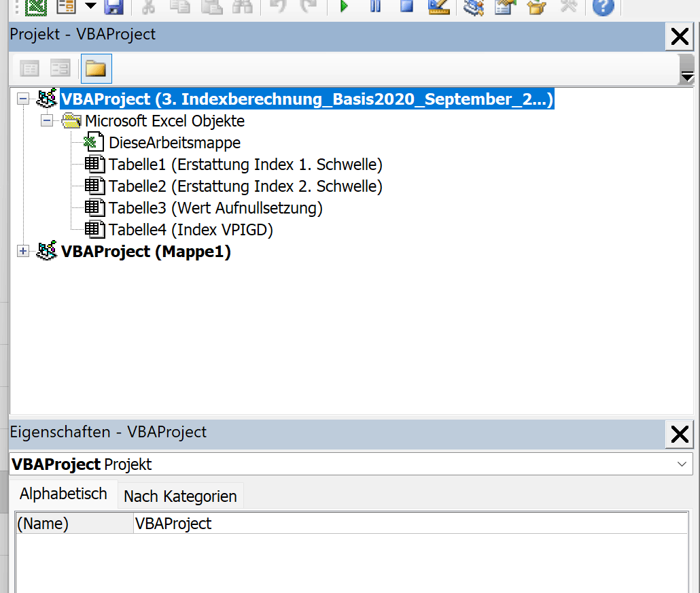Close the Projekt - VBAProject pane

coord(680,37)
